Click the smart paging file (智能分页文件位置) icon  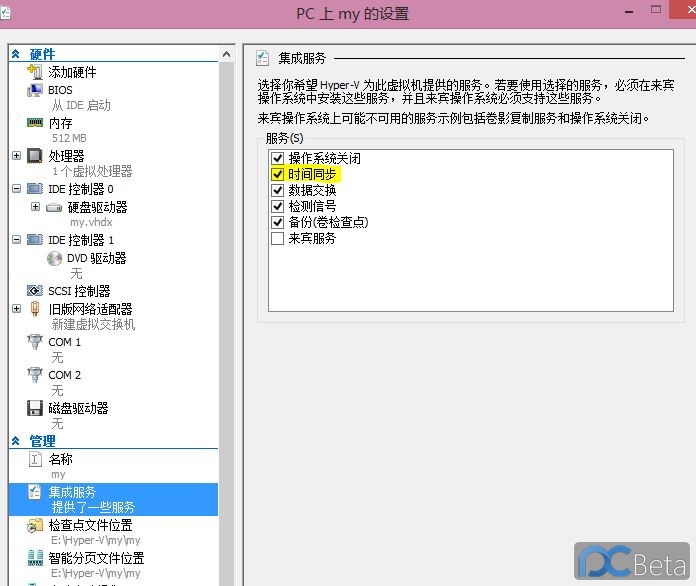[35, 558]
